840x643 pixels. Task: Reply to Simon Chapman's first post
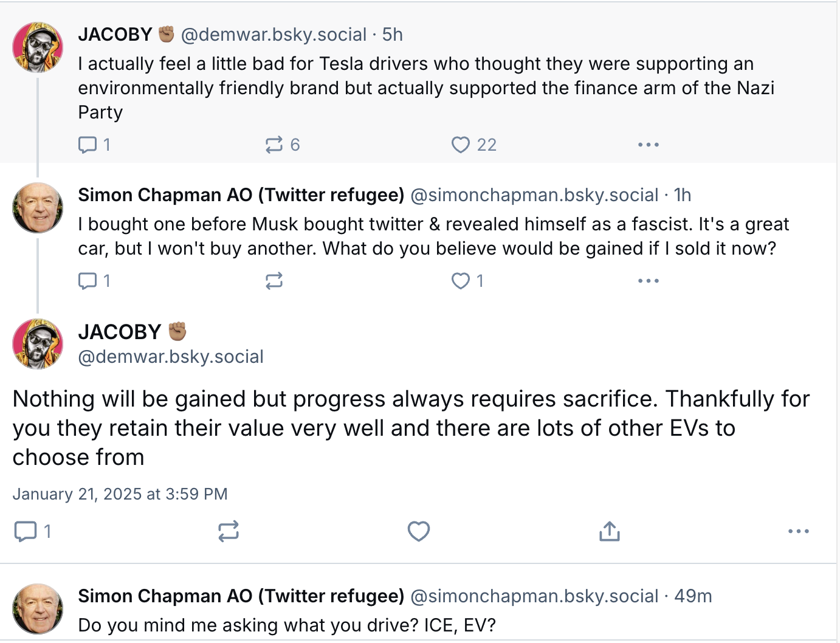(x=88, y=281)
